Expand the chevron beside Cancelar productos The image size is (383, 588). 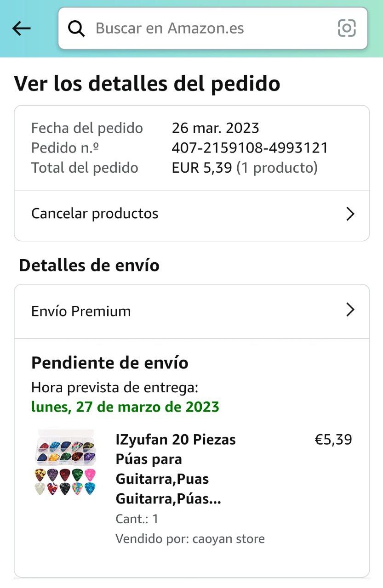pos(350,214)
